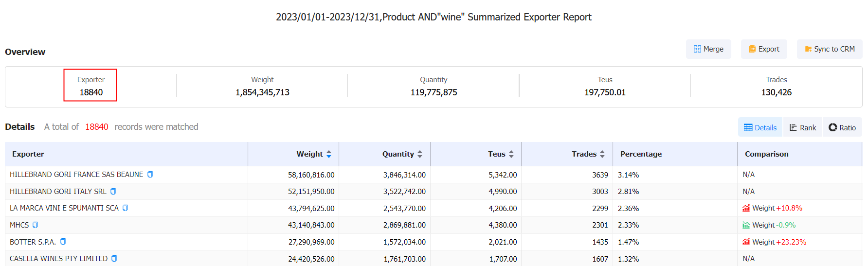Copy BOTTER S.P.A. exporter name icon

[63, 242]
